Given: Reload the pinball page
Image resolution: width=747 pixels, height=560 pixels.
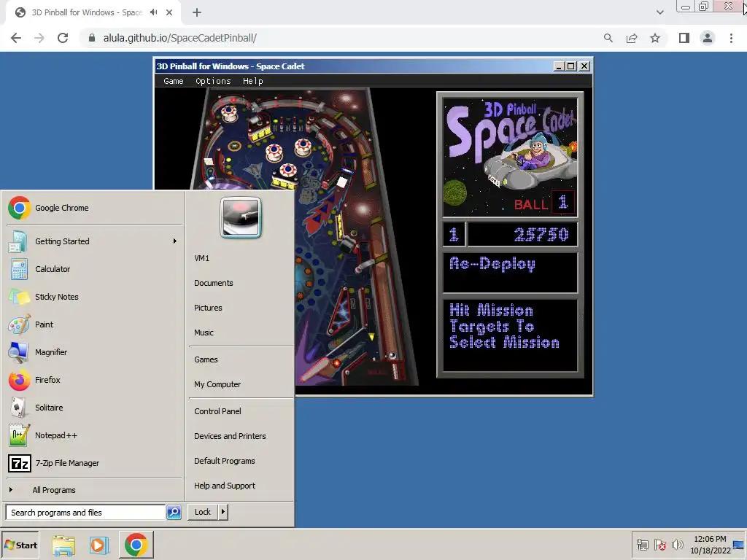Looking at the screenshot, I should coord(63,38).
